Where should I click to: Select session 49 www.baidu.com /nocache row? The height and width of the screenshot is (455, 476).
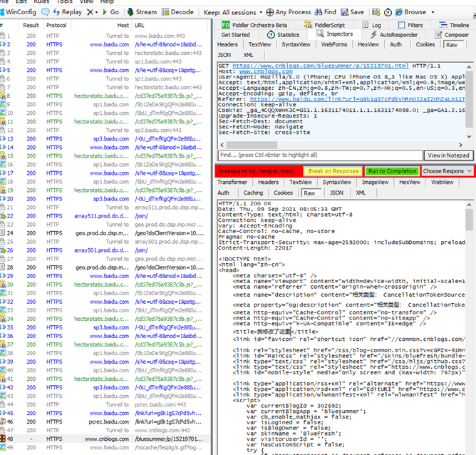click(105, 447)
